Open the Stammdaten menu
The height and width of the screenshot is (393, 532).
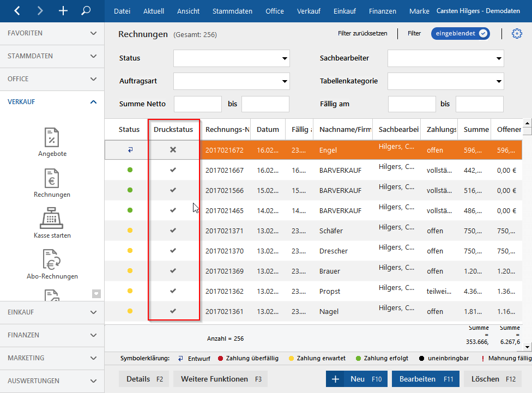point(232,11)
